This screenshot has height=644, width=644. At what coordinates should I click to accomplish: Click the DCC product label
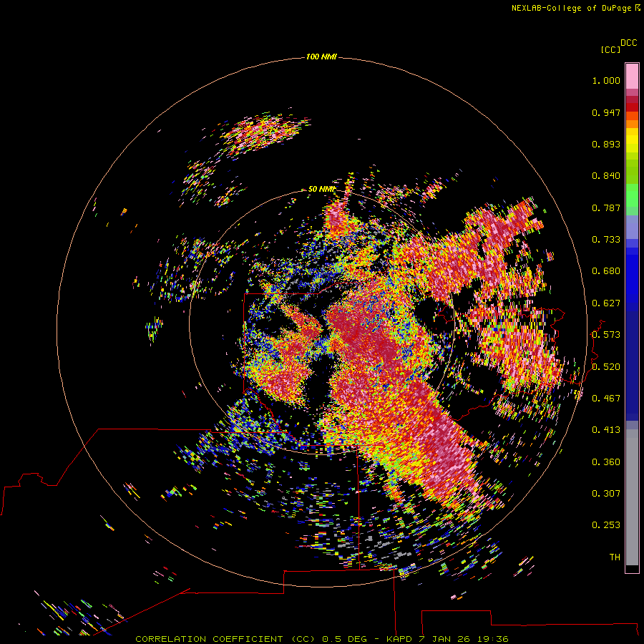(x=629, y=43)
